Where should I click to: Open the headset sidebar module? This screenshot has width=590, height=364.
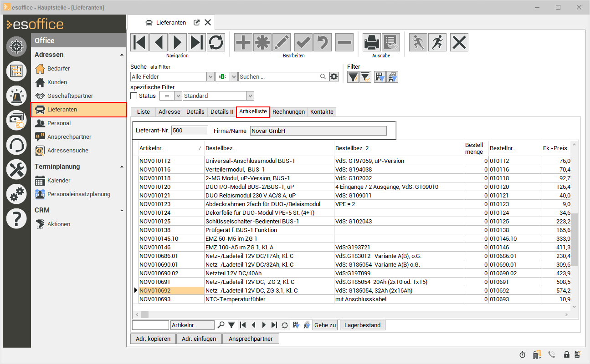pos(17,145)
